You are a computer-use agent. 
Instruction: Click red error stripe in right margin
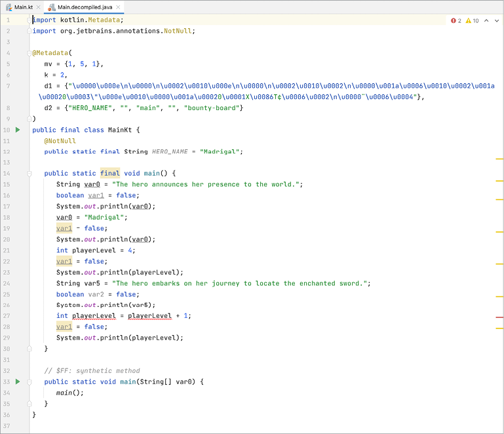(499, 317)
